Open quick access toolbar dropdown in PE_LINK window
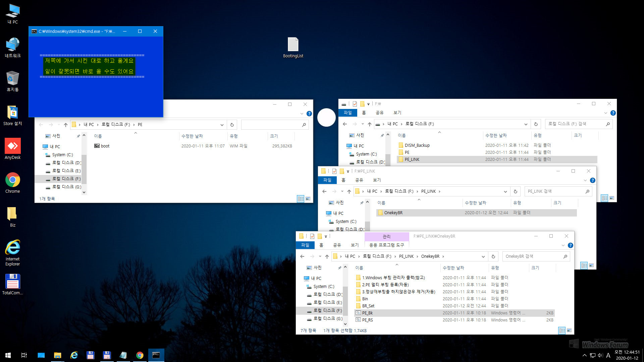 click(x=348, y=171)
